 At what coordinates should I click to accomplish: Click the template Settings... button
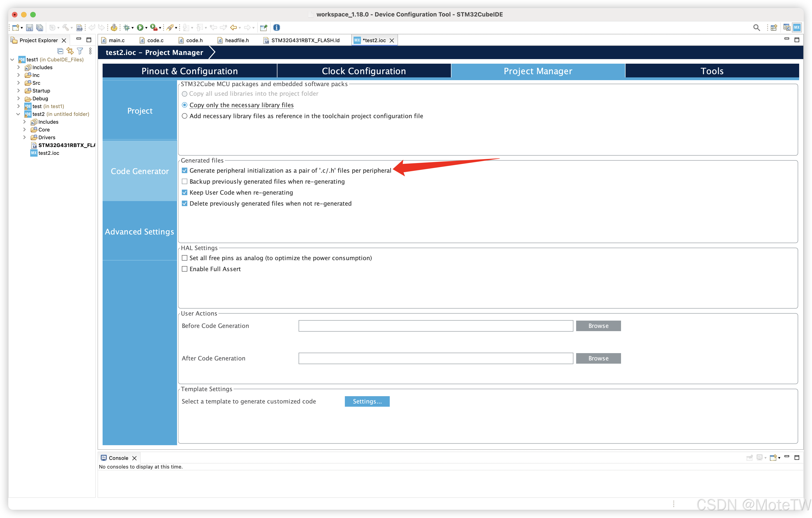click(x=367, y=401)
